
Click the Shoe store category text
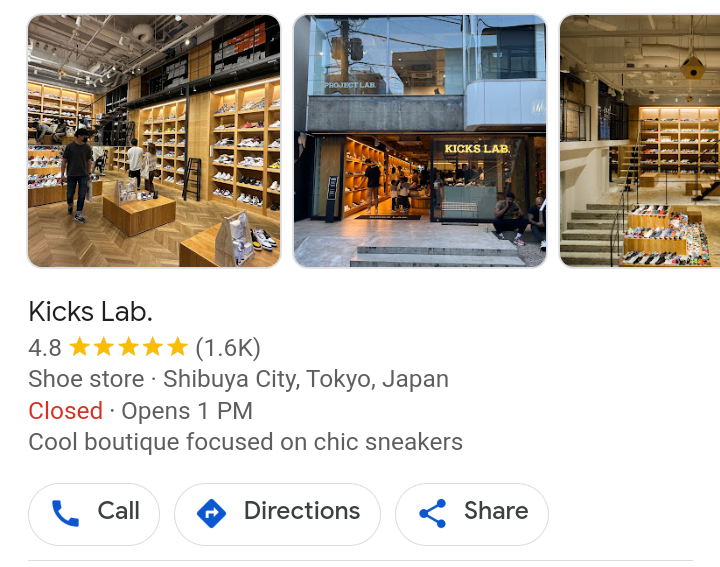point(86,379)
